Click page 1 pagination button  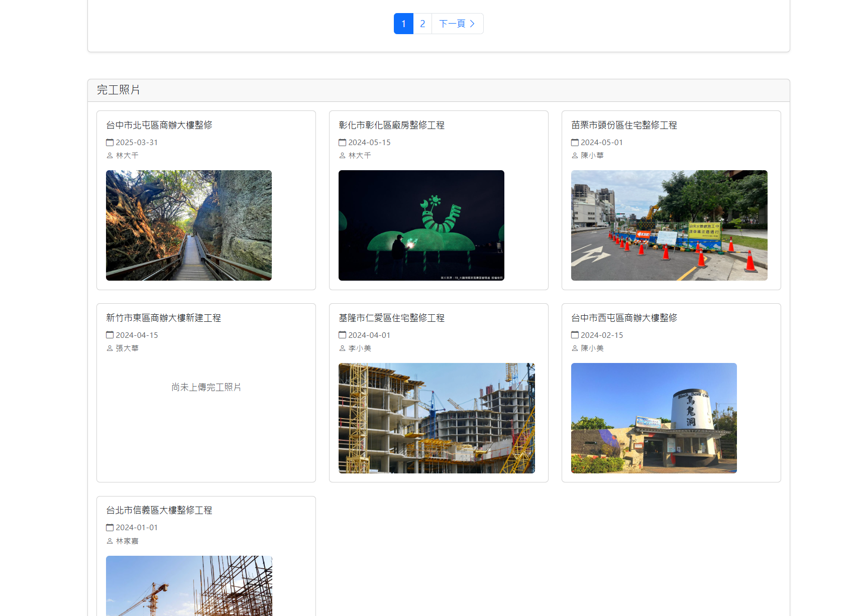[x=403, y=23]
